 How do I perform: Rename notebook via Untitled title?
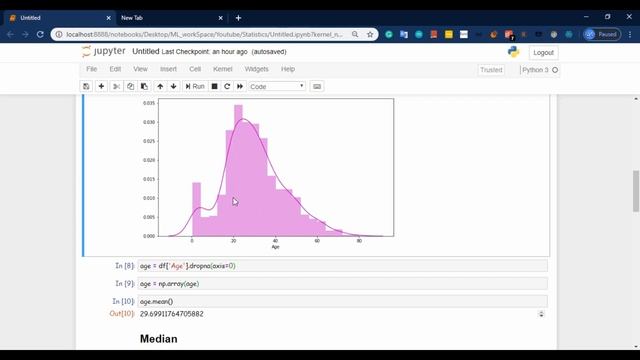pyautogui.click(x=146, y=51)
